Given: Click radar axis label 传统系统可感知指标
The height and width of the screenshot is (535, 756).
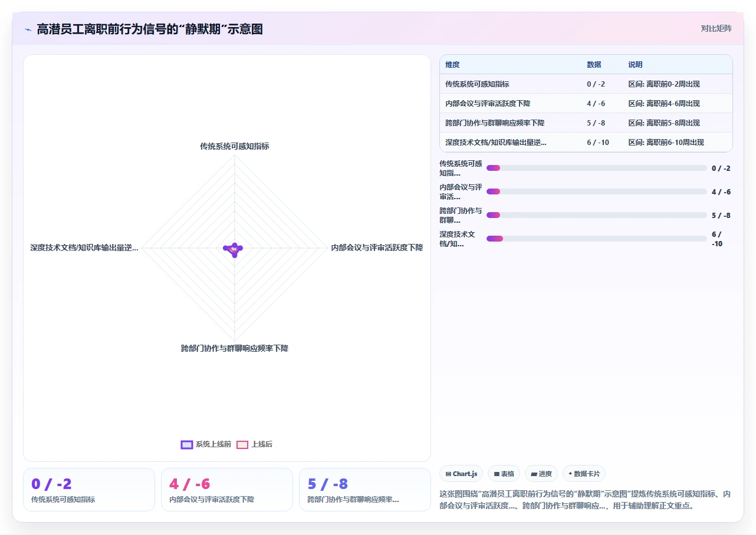Looking at the screenshot, I should (235, 146).
